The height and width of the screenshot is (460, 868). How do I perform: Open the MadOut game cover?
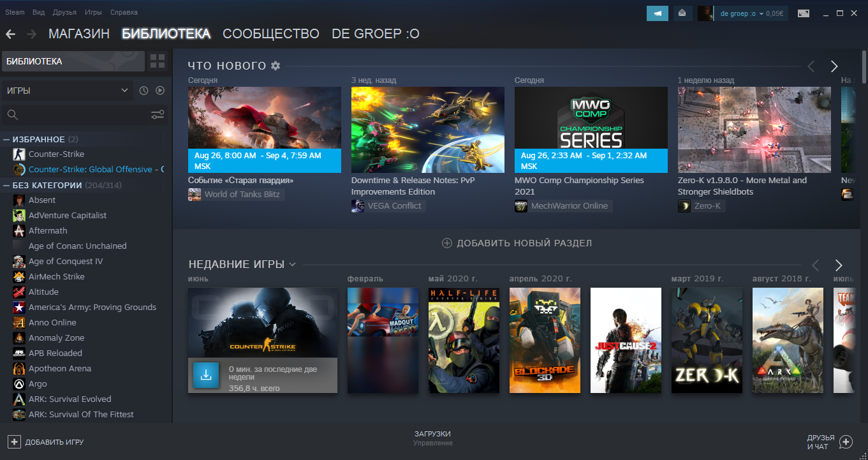(383, 340)
